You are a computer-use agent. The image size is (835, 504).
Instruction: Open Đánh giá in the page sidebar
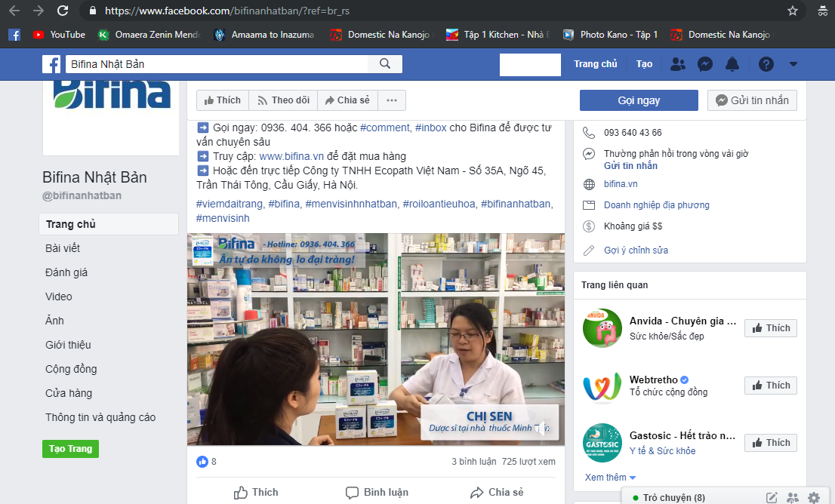pos(66,272)
